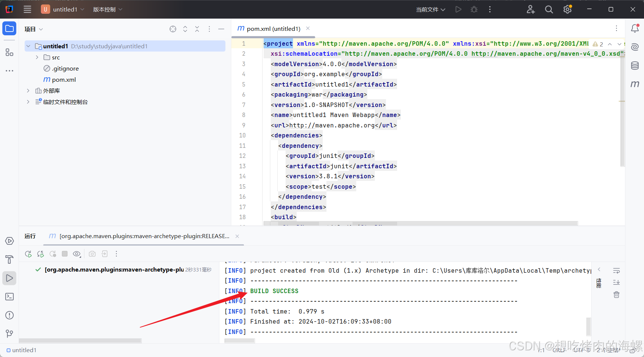Stop the running process button
This screenshot has width=644, height=357.
coord(65,254)
